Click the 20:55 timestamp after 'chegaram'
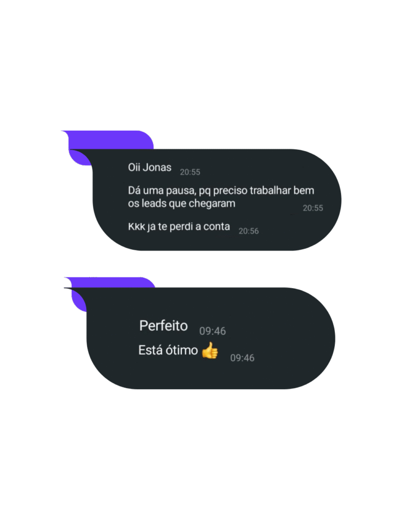 click(313, 208)
